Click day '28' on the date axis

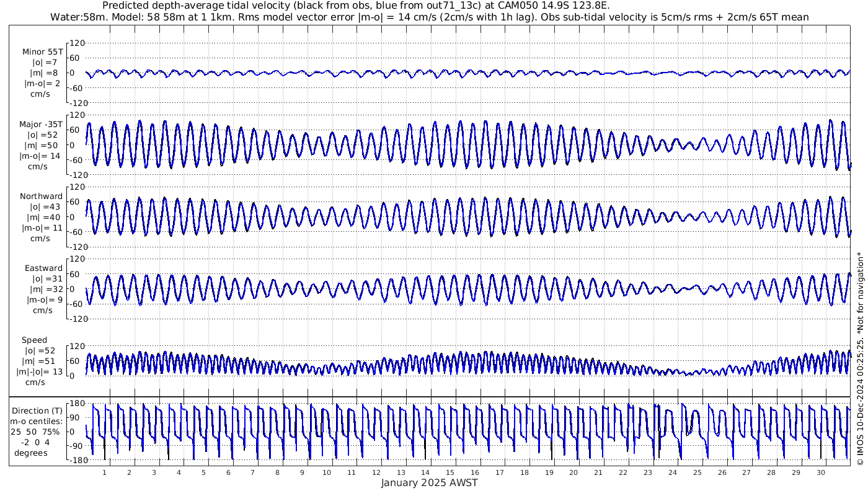coord(771,472)
